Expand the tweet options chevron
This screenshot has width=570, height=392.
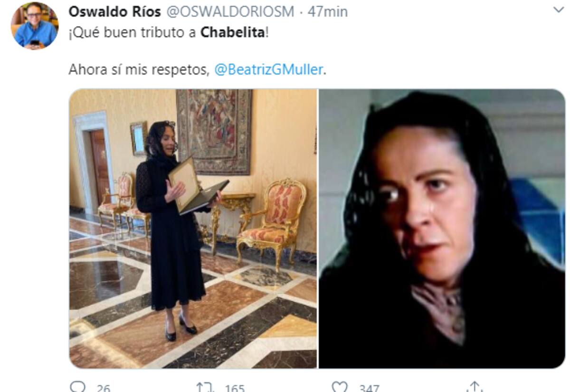tap(559, 10)
